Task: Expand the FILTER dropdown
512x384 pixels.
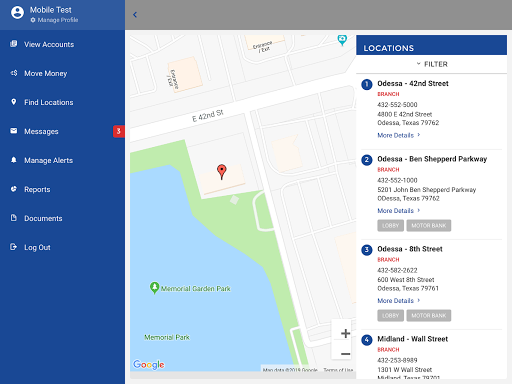Action: [x=432, y=64]
